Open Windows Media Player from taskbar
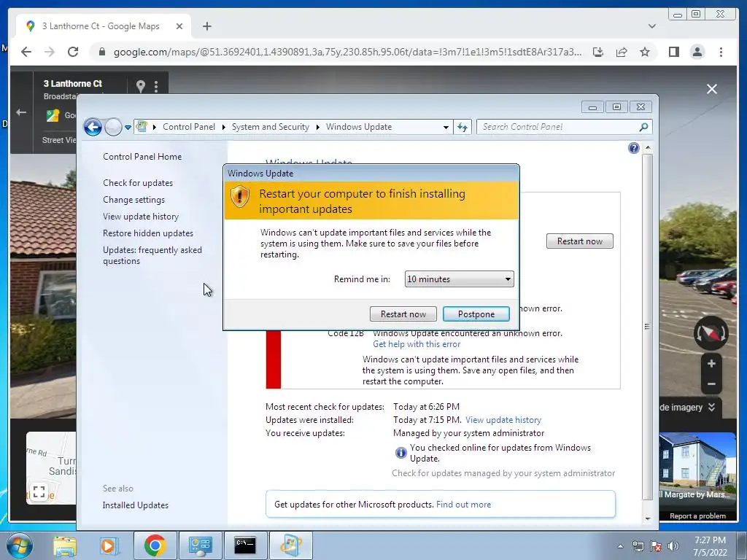This screenshot has height=560, width=747. [x=109, y=545]
